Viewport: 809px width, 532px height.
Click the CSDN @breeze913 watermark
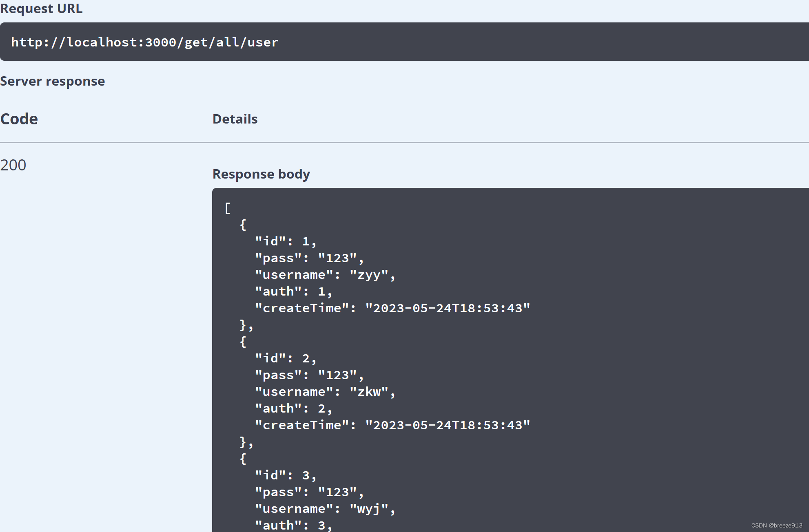pos(776,525)
